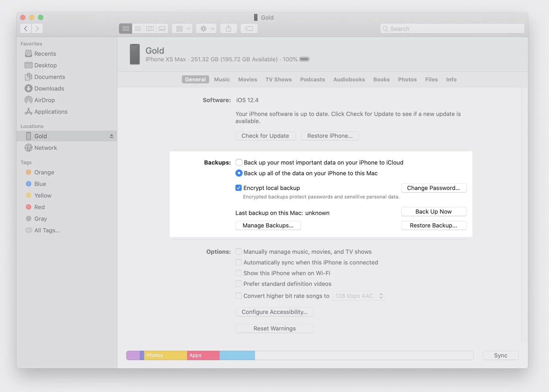The height and width of the screenshot is (392, 549).
Task: Click the Restore Backup button
Action: [x=434, y=226]
